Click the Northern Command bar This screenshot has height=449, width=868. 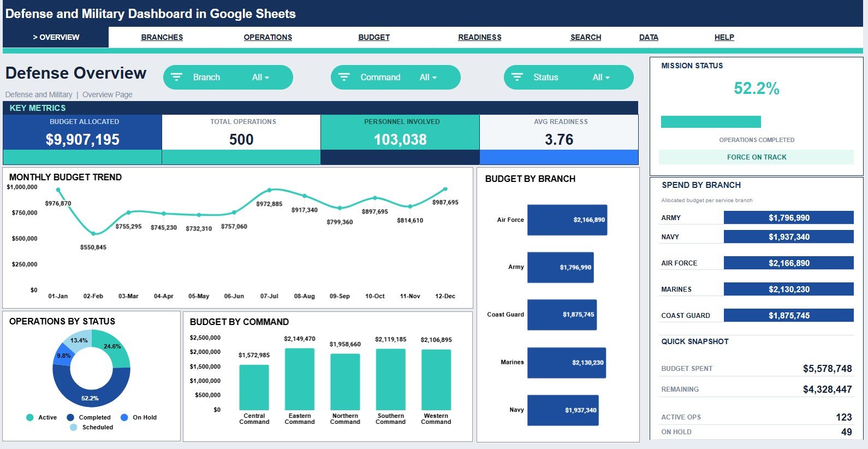[x=345, y=382]
